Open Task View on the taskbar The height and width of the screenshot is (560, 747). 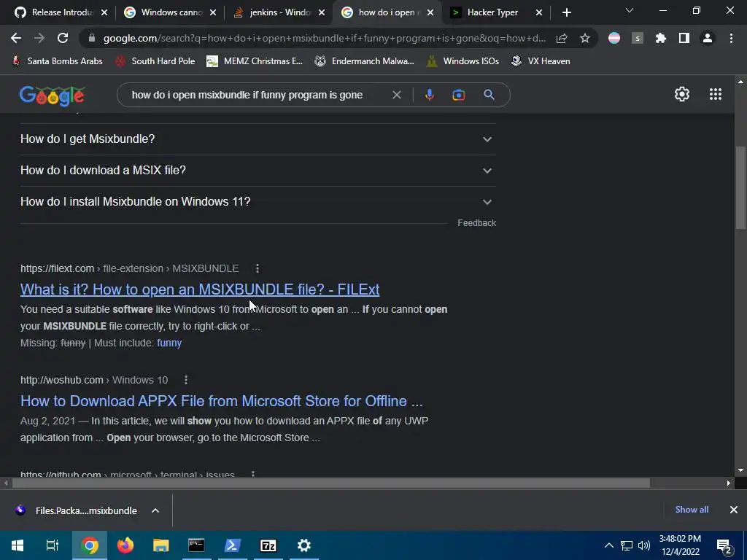53,545
